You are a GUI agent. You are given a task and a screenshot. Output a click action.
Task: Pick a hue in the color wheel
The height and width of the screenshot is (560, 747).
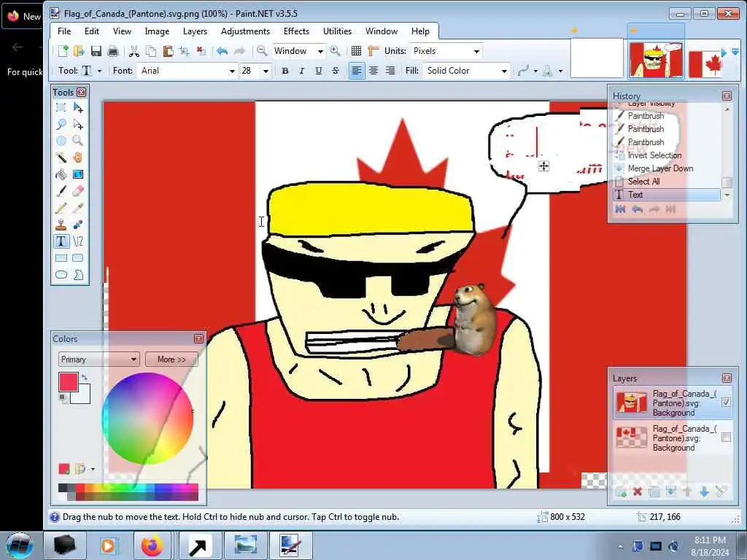click(x=147, y=419)
